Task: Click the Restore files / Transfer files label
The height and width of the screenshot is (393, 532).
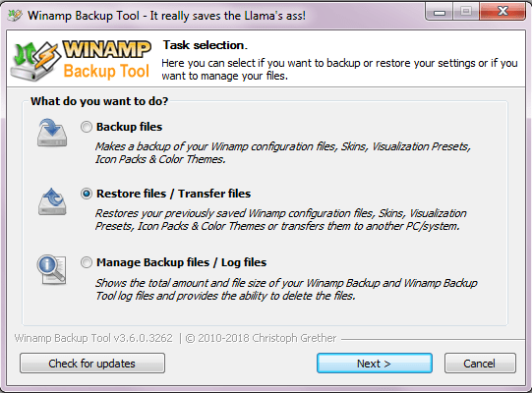Action: coord(174,194)
